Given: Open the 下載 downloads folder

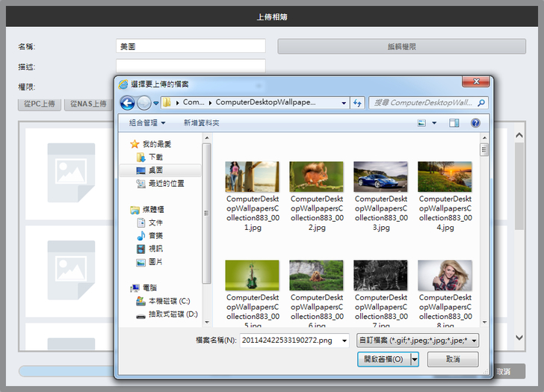Looking at the screenshot, I should 150,158.
